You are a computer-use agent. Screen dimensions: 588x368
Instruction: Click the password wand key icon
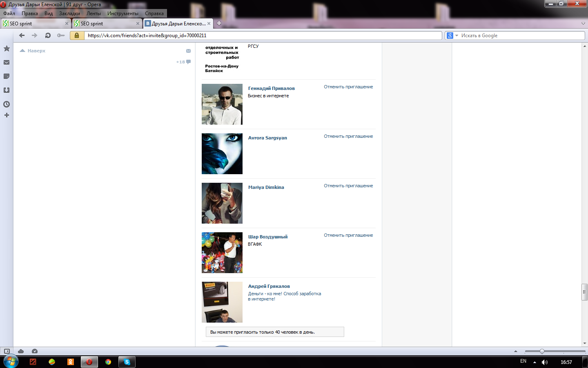[x=61, y=36]
